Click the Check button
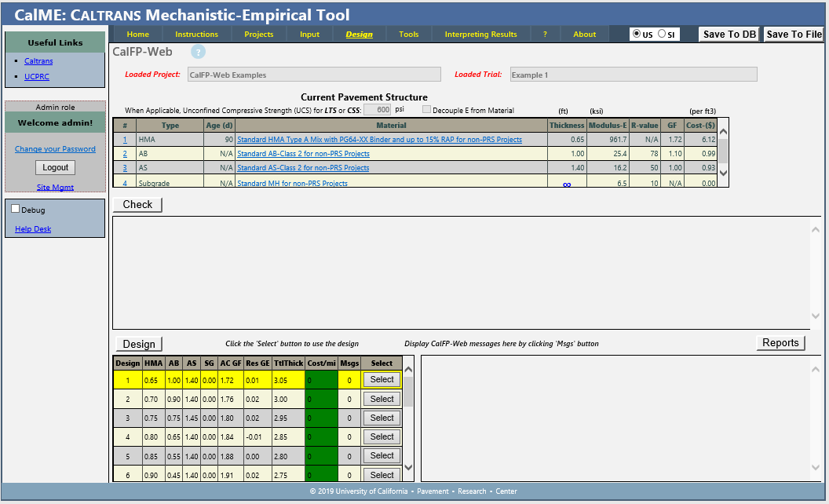This screenshot has width=829, height=504. pos(137,204)
